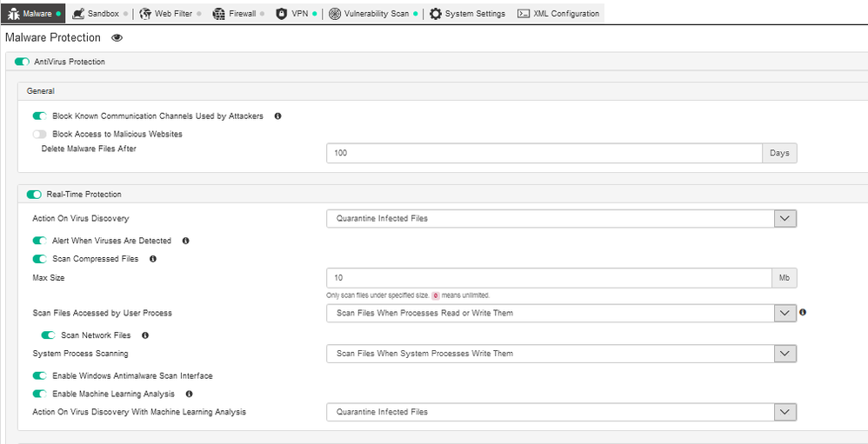Image resolution: width=868 pixels, height=444 pixels.
Task: Click info icon beside Scan Network Files
Action: pyautogui.click(x=145, y=335)
